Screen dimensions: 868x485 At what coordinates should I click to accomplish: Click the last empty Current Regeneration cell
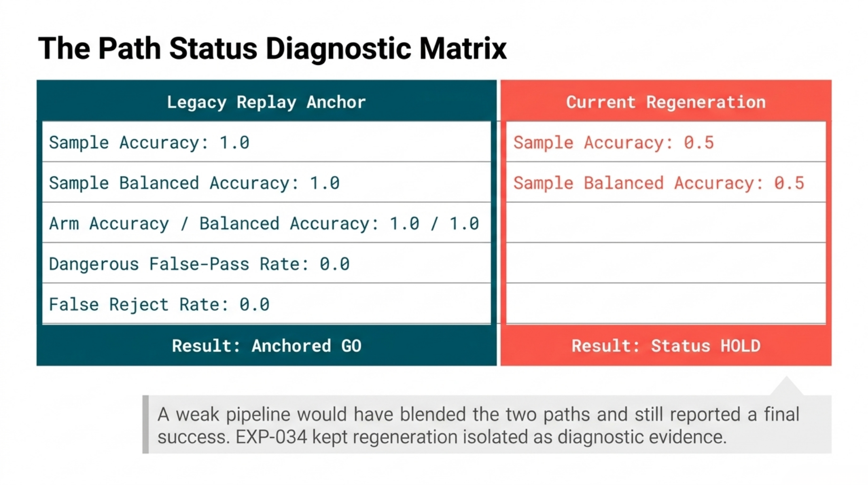tap(665, 304)
